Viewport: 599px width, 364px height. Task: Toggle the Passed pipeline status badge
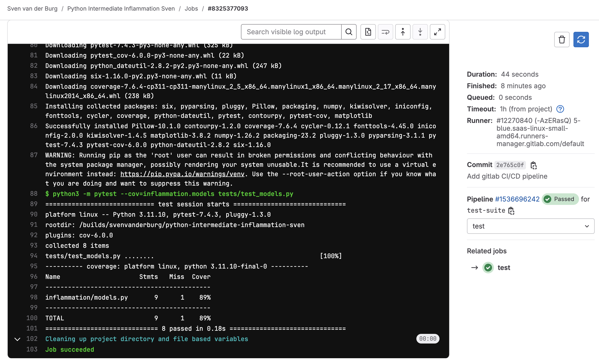click(560, 198)
